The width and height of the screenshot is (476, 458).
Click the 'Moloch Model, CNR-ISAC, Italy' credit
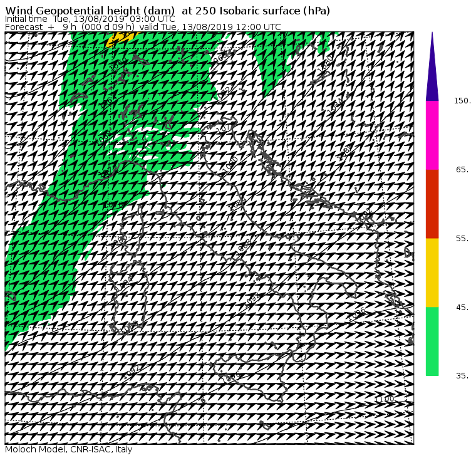pos(69,449)
